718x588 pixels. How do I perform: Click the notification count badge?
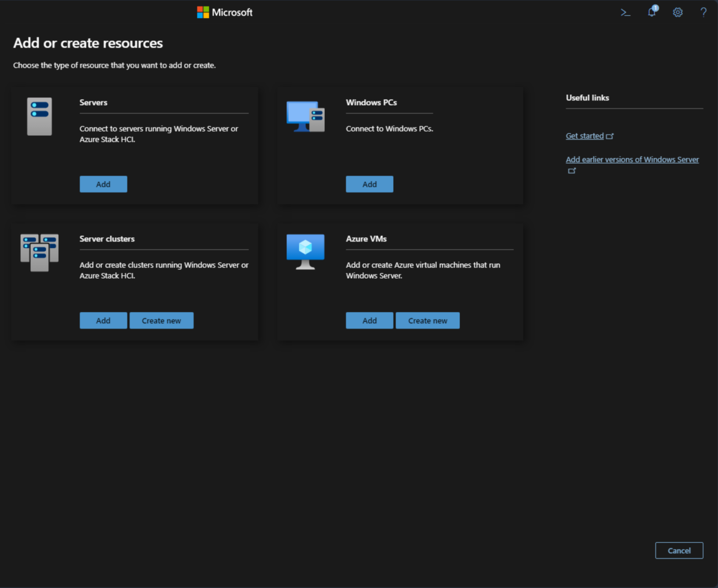tap(655, 8)
